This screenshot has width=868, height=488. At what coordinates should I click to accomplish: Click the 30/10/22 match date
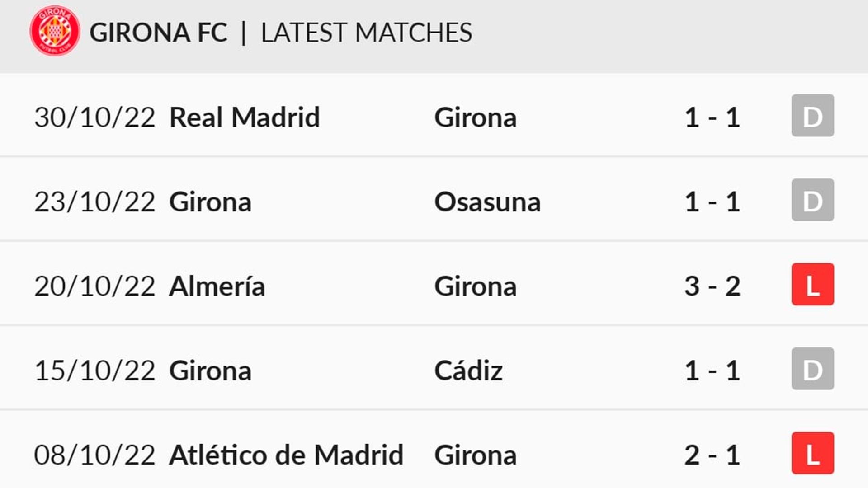[x=95, y=117]
